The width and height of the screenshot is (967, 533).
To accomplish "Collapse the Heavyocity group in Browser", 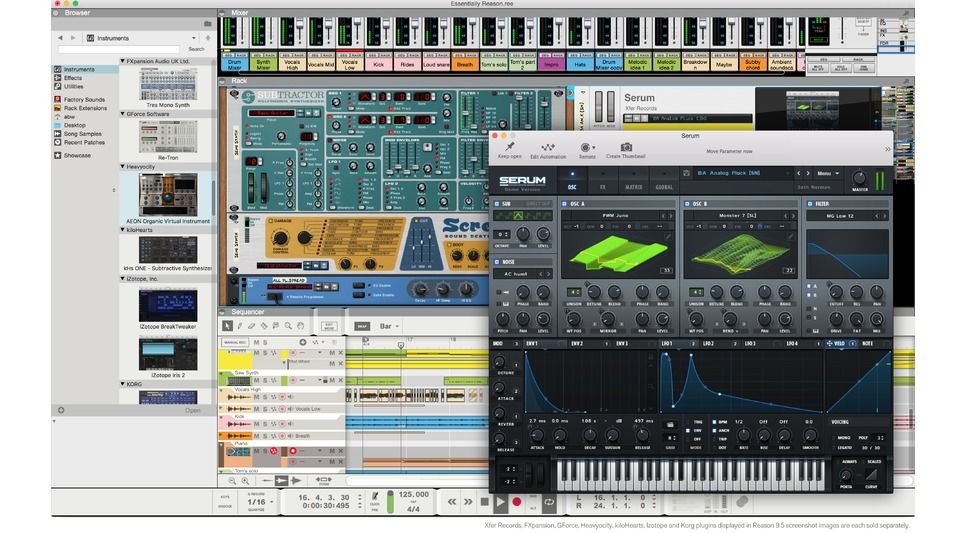I will pyautogui.click(x=123, y=166).
